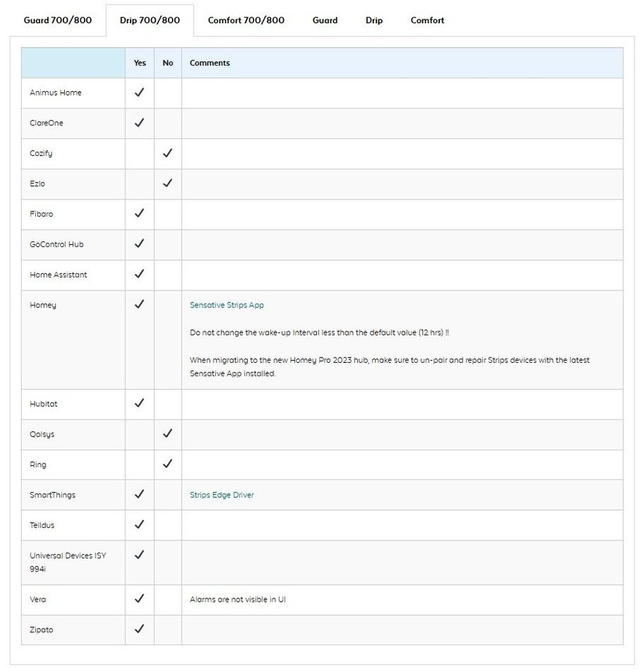Click the Yes checkmark for SmartThings
Screen dimensions: 641x672
(x=139, y=494)
